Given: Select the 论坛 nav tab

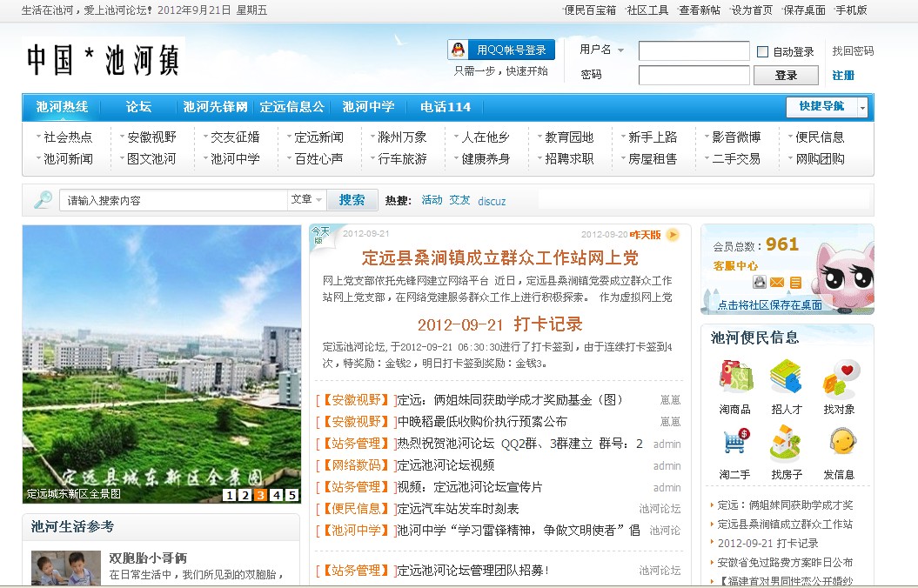Looking at the screenshot, I should point(138,106).
